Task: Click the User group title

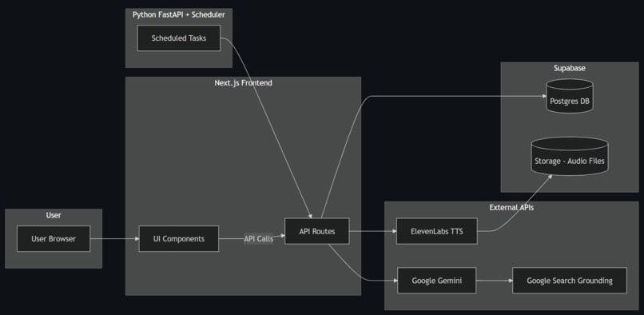Action: (54, 215)
